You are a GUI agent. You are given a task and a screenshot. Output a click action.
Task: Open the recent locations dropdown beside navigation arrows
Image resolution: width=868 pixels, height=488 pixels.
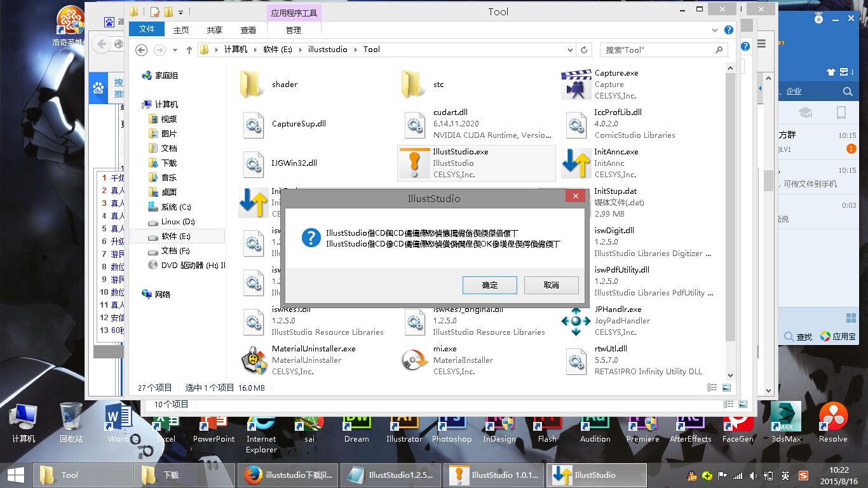(174, 50)
